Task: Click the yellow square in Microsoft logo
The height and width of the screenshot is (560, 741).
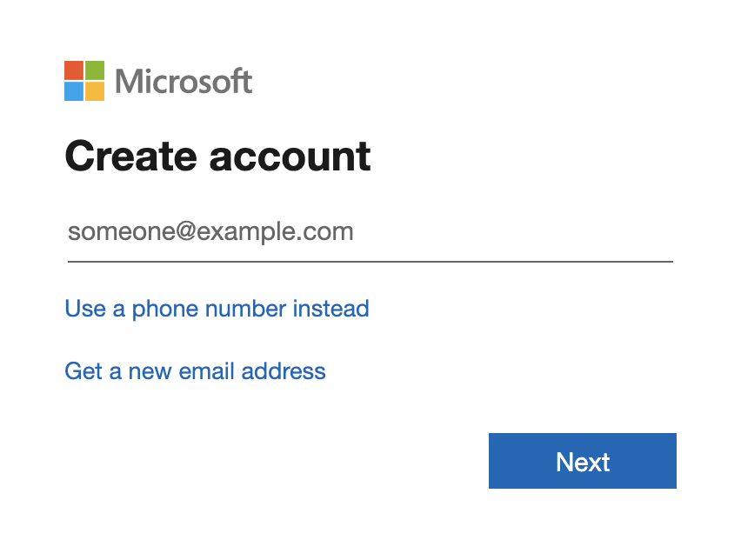Action: 95,91
